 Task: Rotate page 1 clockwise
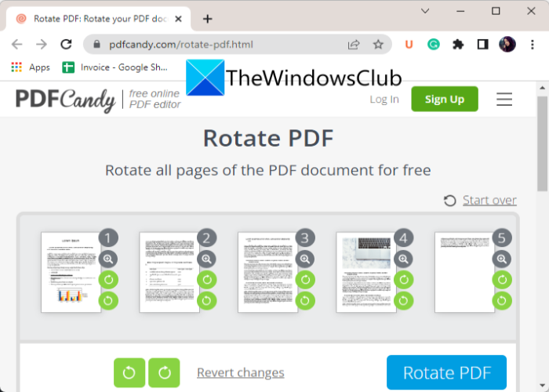[108, 280]
